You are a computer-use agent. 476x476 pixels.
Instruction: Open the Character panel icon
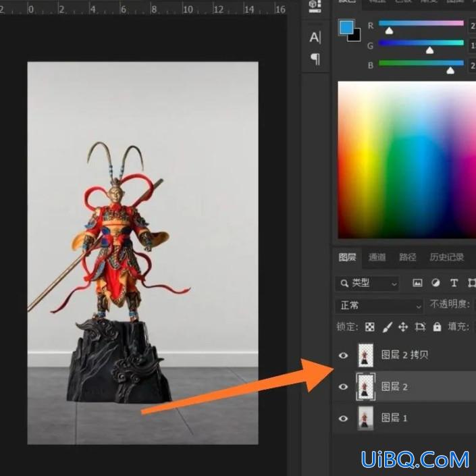[315, 38]
